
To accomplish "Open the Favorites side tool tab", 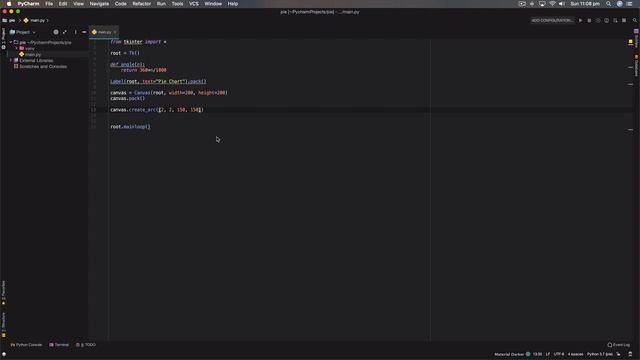I will click(x=4, y=293).
